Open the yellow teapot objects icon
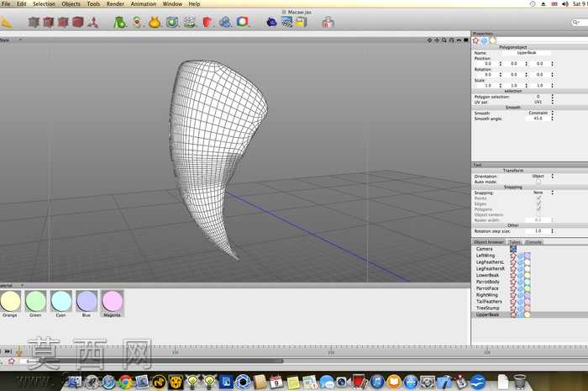The width and height of the screenshot is (588, 391). tap(155, 22)
